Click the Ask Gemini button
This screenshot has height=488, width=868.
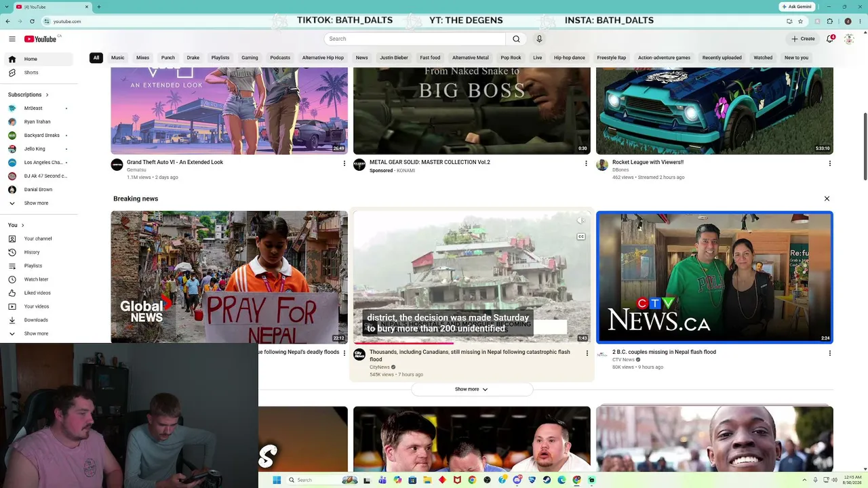(797, 7)
